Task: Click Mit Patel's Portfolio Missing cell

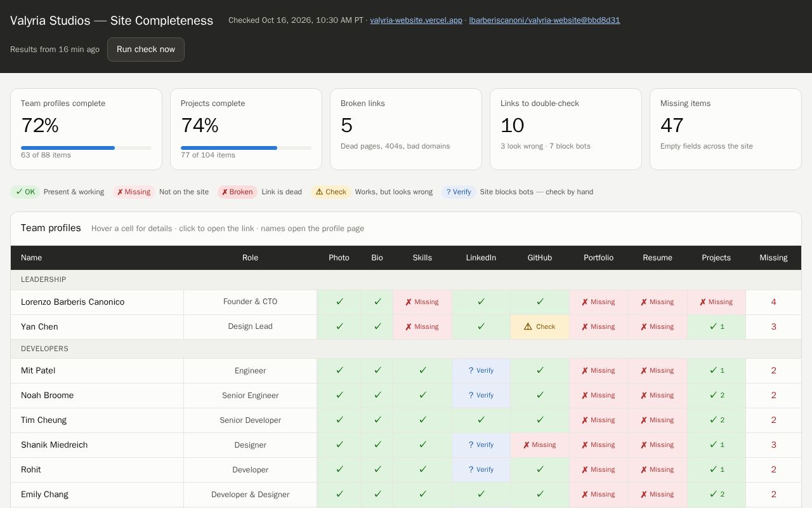Action: pyautogui.click(x=599, y=371)
